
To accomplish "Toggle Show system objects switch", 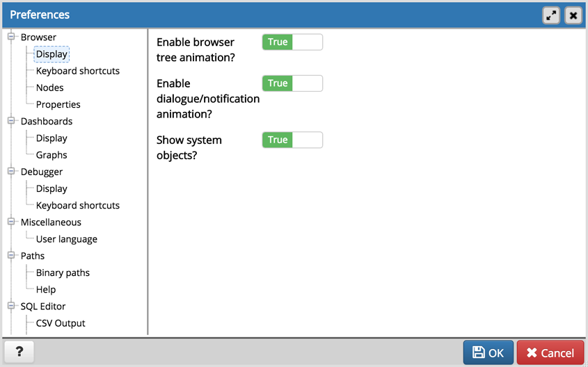I will point(292,140).
